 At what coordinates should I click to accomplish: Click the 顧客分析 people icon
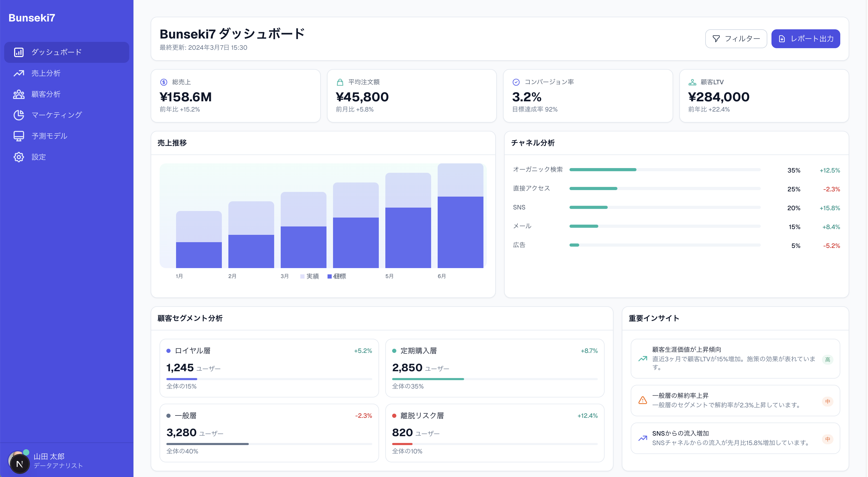point(19,95)
